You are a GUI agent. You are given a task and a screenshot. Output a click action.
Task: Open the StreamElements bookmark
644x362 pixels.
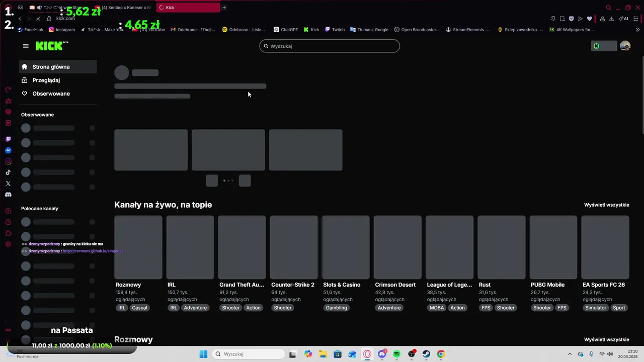tap(468, 30)
